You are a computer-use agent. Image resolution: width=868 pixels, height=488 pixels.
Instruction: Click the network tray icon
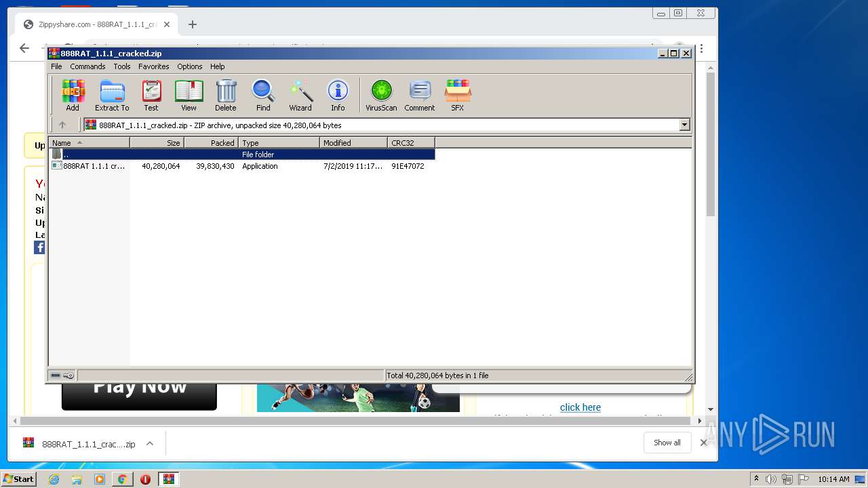(787, 479)
